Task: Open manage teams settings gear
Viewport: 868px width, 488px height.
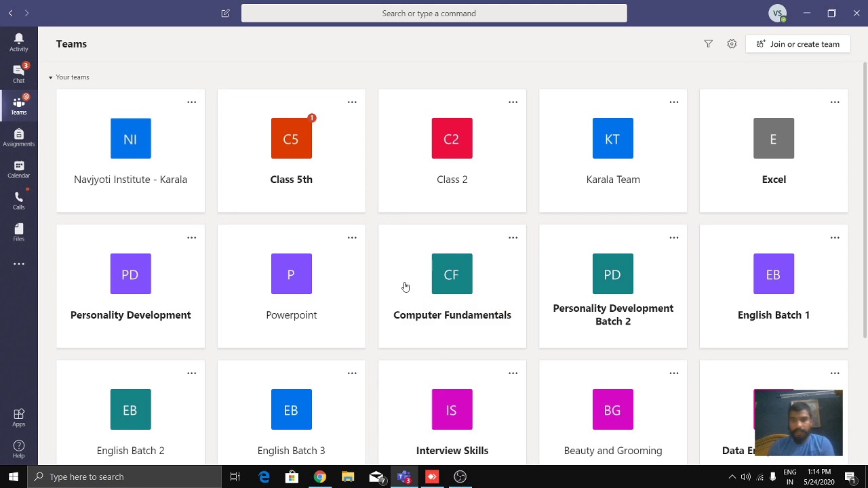Action: (x=732, y=44)
